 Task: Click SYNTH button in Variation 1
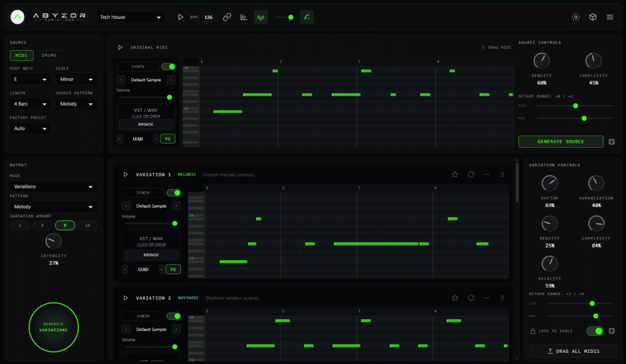point(143,192)
